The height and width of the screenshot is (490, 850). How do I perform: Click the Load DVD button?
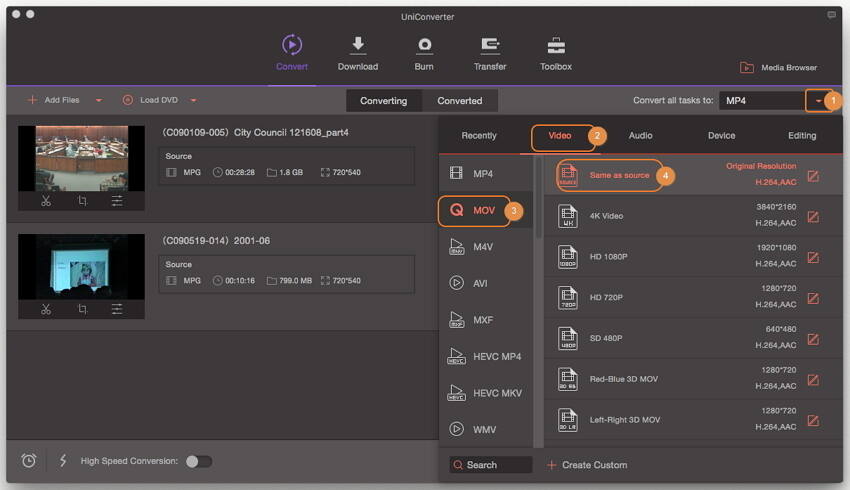[151, 100]
